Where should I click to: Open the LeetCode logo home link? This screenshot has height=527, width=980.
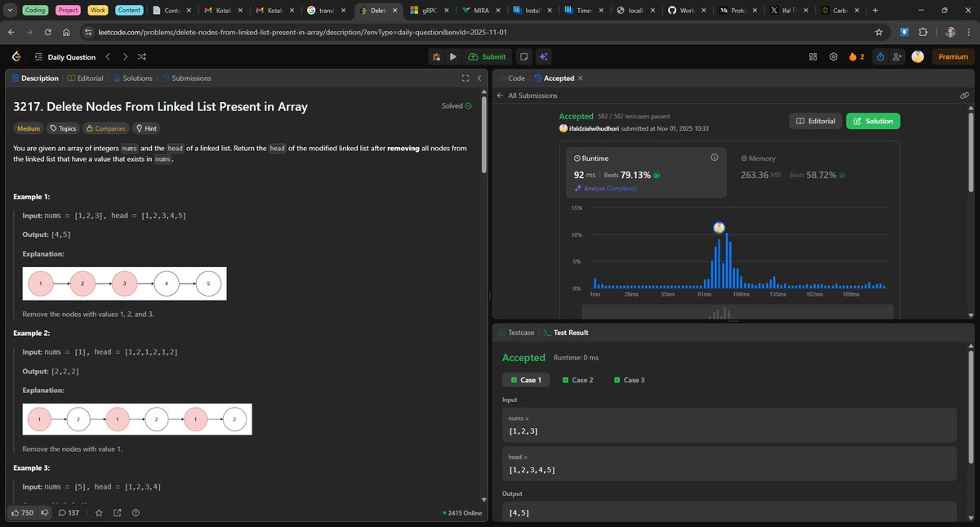(16, 57)
